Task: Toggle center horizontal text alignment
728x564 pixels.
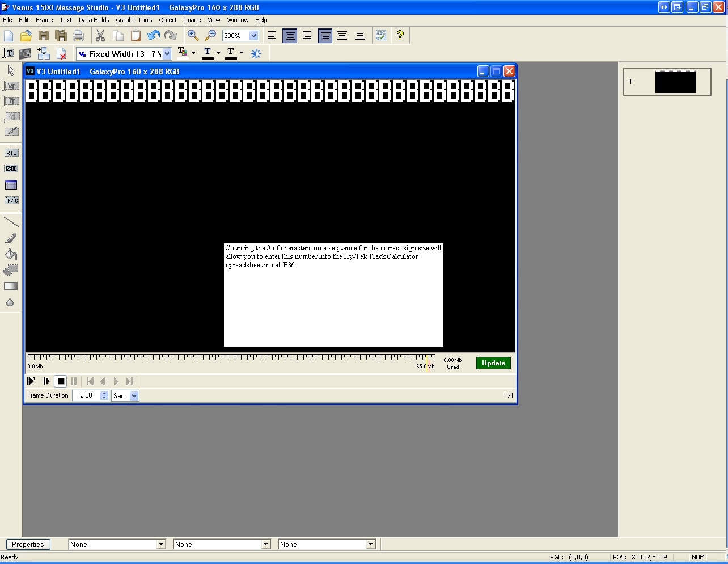Action: coord(290,36)
